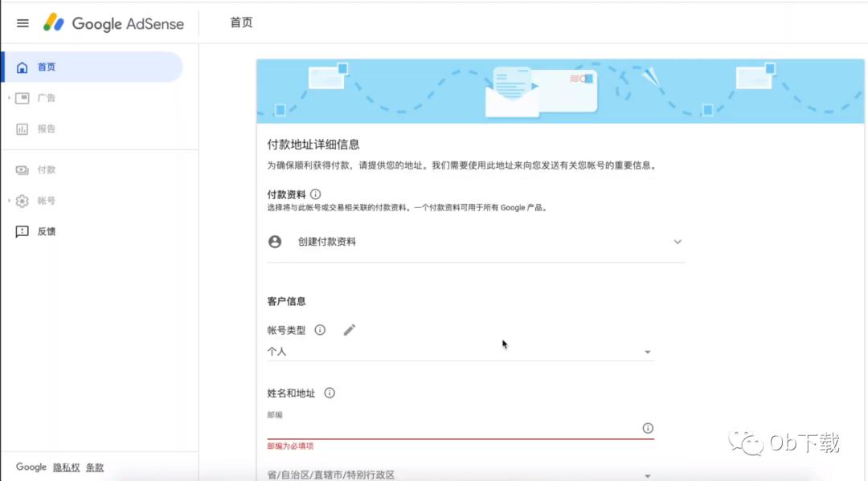
Task: Expand the 创建付款资料 section chevron
Action: [678, 241]
